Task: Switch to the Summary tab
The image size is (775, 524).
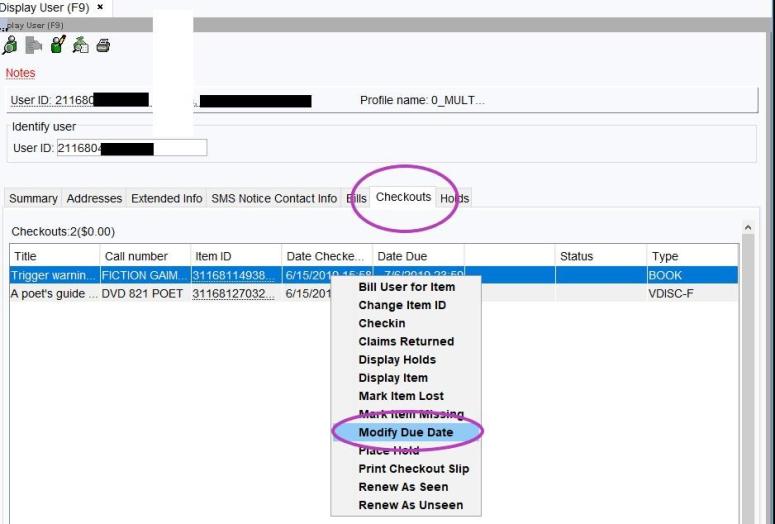Action: pos(33,198)
